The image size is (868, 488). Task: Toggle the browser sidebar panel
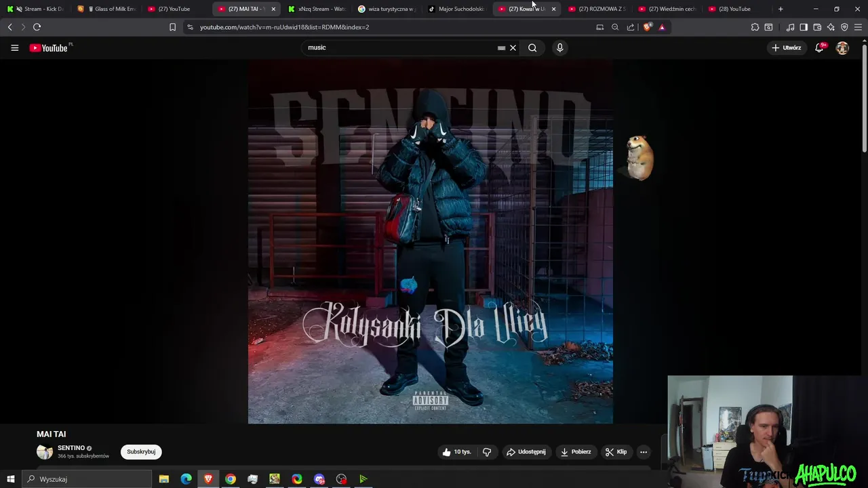coord(804,27)
